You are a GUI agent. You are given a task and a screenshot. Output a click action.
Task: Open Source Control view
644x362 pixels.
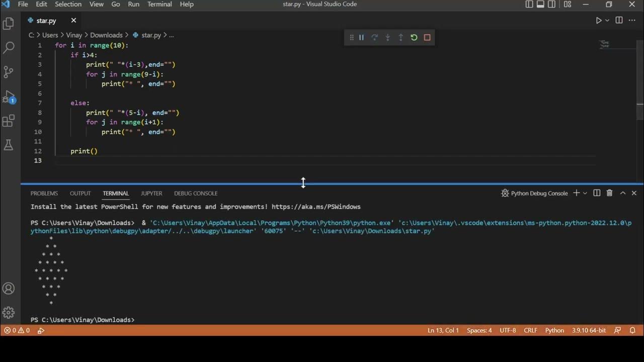[x=9, y=72]
